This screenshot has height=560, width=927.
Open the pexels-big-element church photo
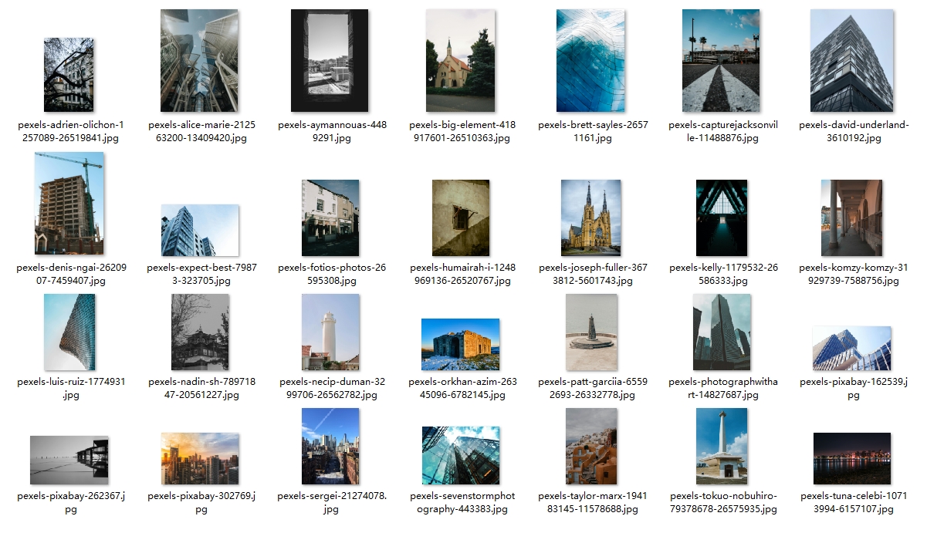click(460, 61)
